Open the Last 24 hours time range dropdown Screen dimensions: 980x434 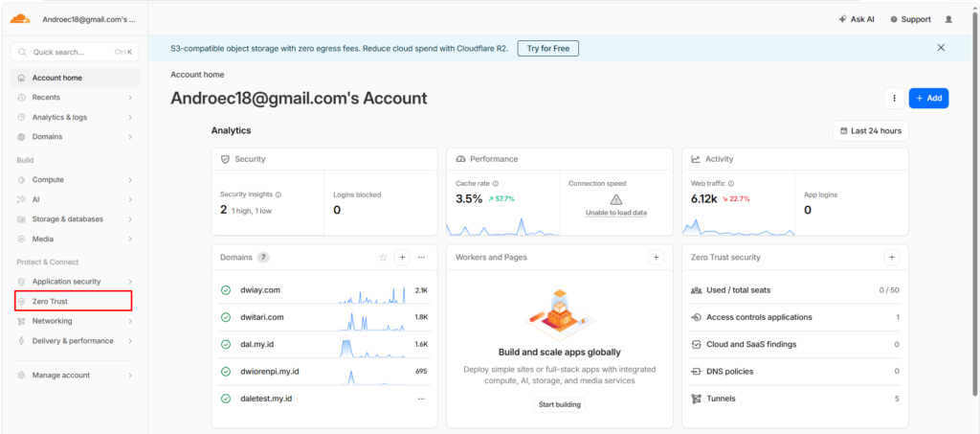(871, 131)
